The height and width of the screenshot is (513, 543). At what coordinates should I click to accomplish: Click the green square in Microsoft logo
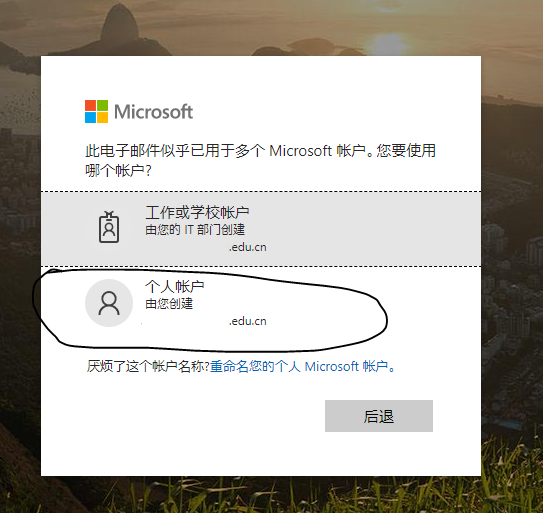(x=103, y=105)
